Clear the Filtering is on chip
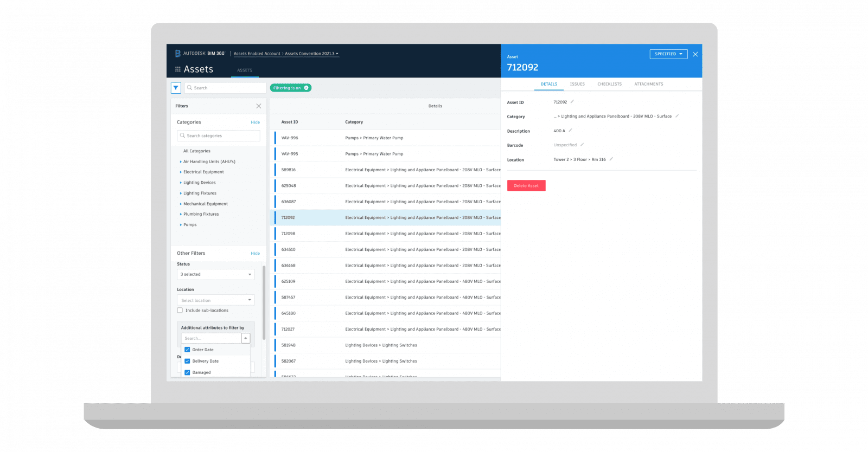Image resolution: width=868 pixels, height=452 pixels. 307,88
